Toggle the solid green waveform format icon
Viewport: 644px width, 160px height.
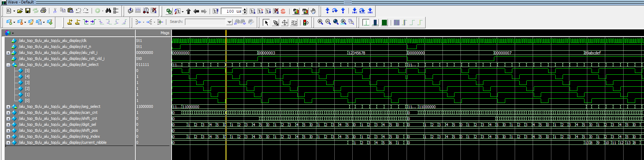[384, 23]
